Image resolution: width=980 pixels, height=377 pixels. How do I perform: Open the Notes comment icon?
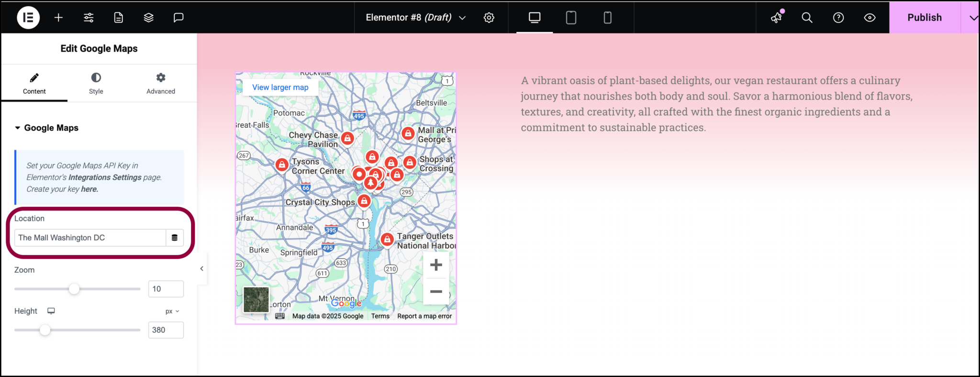click(x=178, y=18)
